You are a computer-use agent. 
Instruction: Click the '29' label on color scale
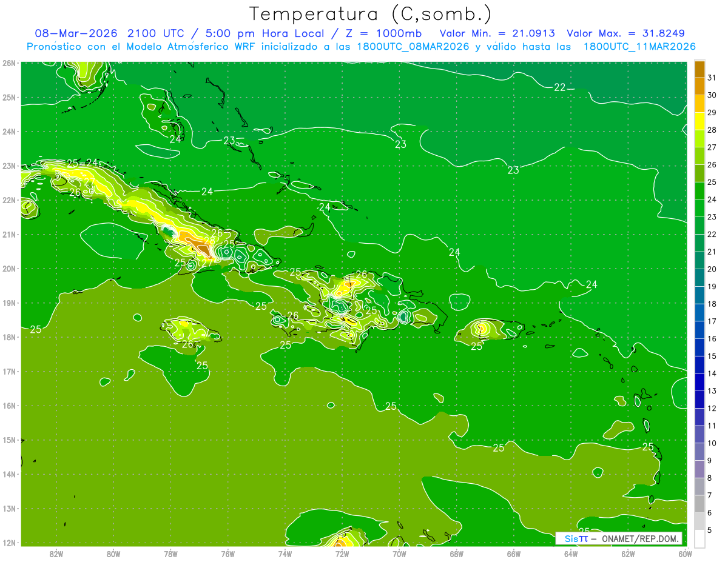click(712, 112)
